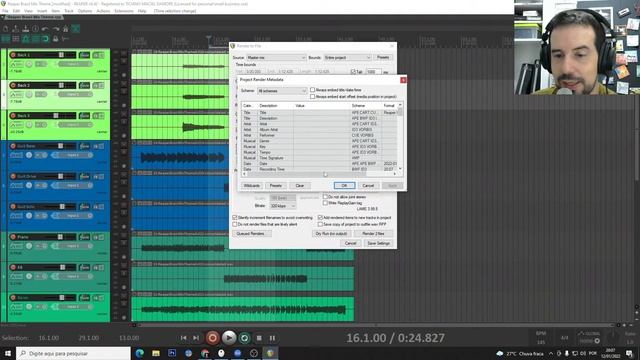Check 'Do not allow joint stereo'
The image size is (640, 360).
tap(325, 197)
